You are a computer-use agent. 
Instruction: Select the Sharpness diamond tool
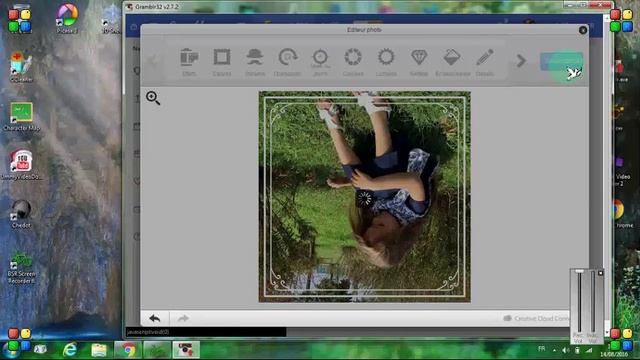pos(419,62)
